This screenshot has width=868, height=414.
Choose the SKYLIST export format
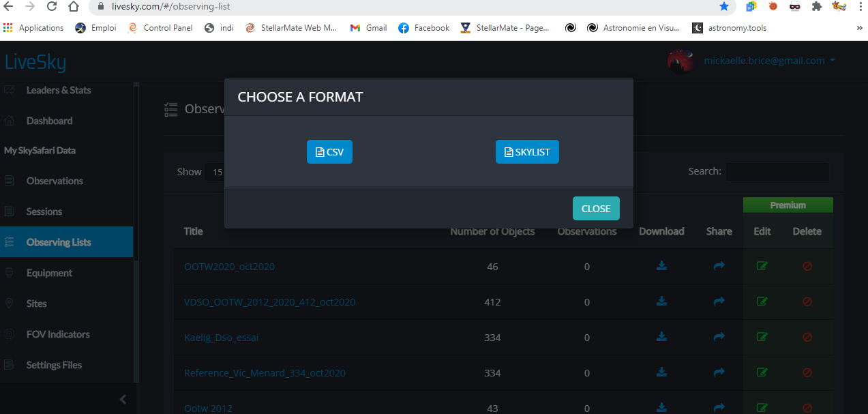click(x=527, y=152)
